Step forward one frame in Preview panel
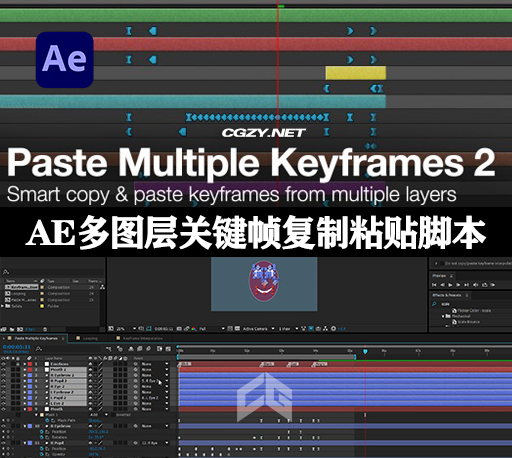The width and height of the screenshot is (512, 458). coord(459,285)
